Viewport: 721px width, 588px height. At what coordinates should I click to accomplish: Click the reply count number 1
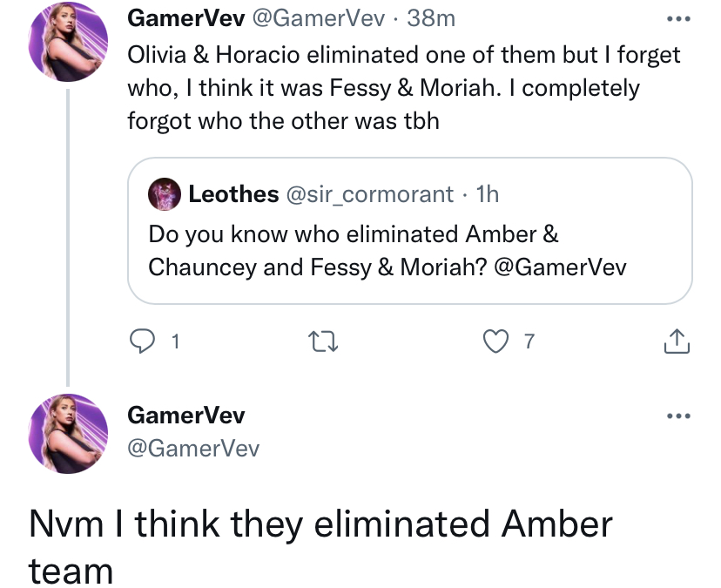175,341
